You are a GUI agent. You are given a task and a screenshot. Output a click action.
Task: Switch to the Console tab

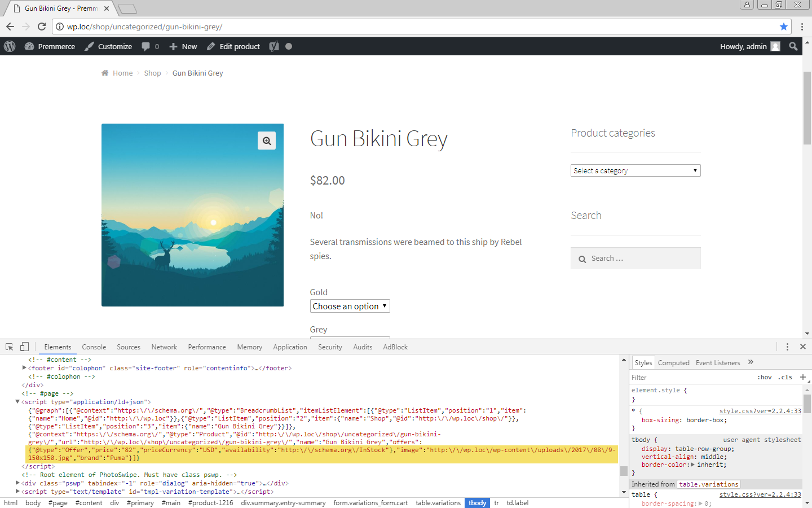(94, 347)
